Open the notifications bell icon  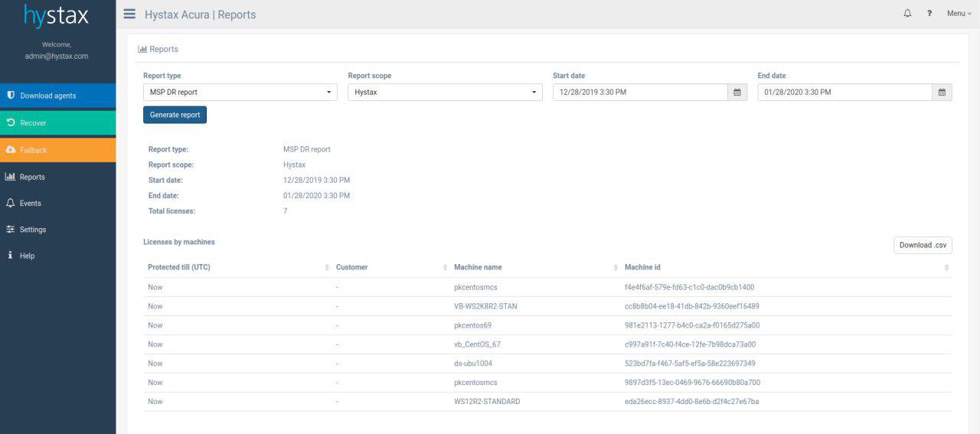908,14
